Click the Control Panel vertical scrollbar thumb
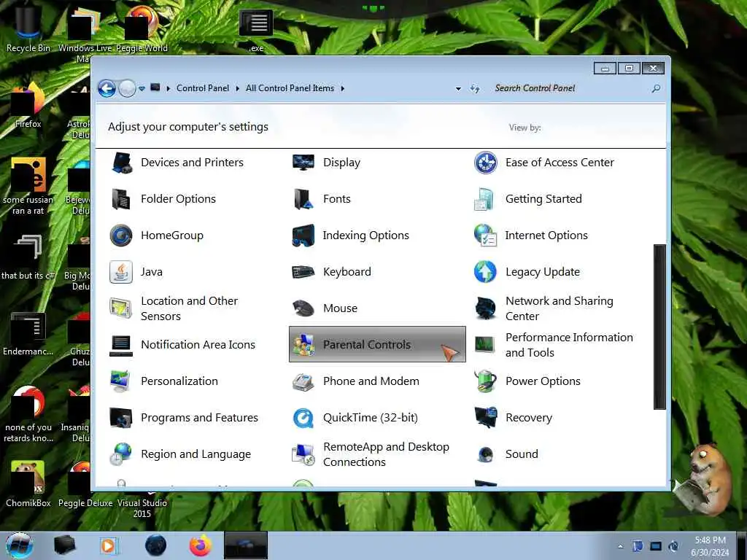 click(659, 327)
